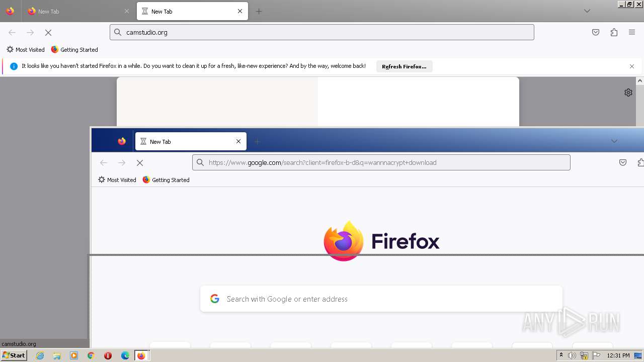Click Firefox View icon in front window

[121, 141]
